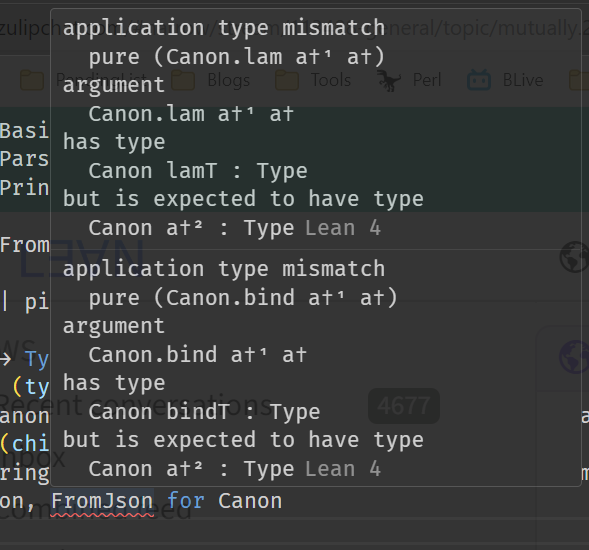Image resolution: width=589 pixels, height=550 pixels.
Task: Click the upper globe icon at right edge
Action: pyautogui.click(x=574, y=257)
